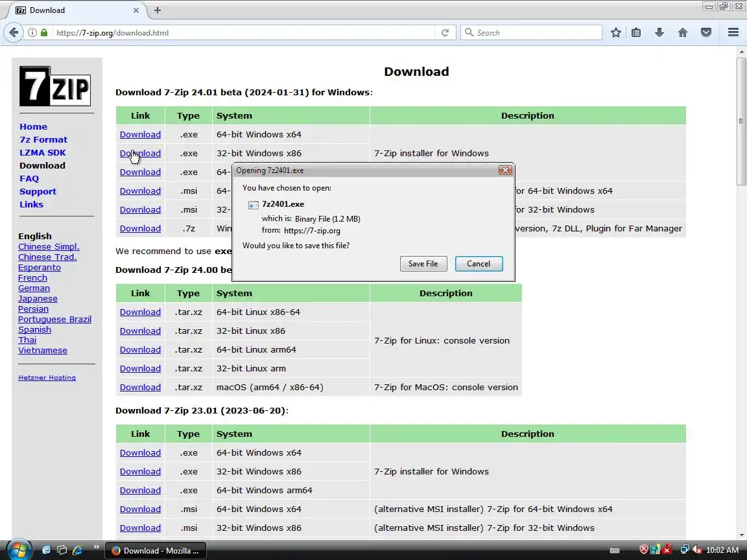Download 24.01 32-bit Windows x86 .exe
747x560 pixels.
click(140, 154)
